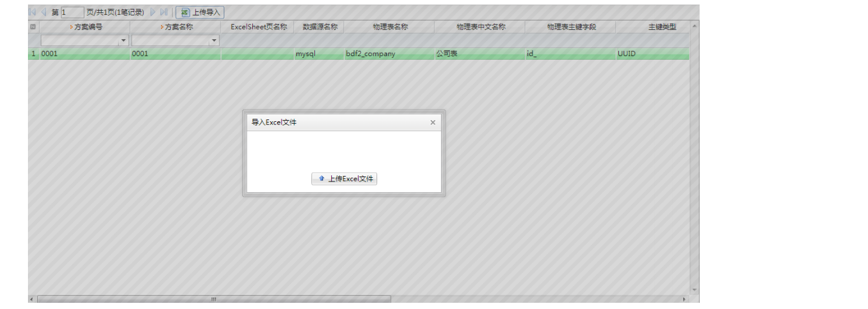
Task: Click the 数据源名称 column header
Action: pos(319,27)
